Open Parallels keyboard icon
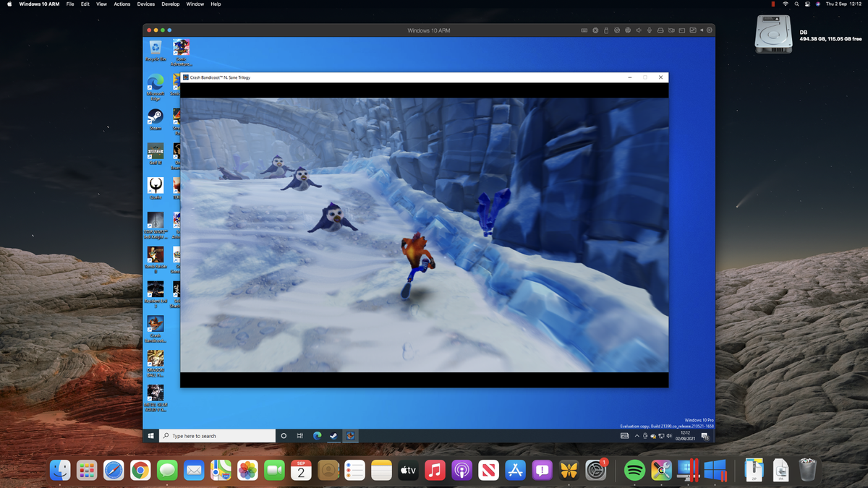 point(584,30)
